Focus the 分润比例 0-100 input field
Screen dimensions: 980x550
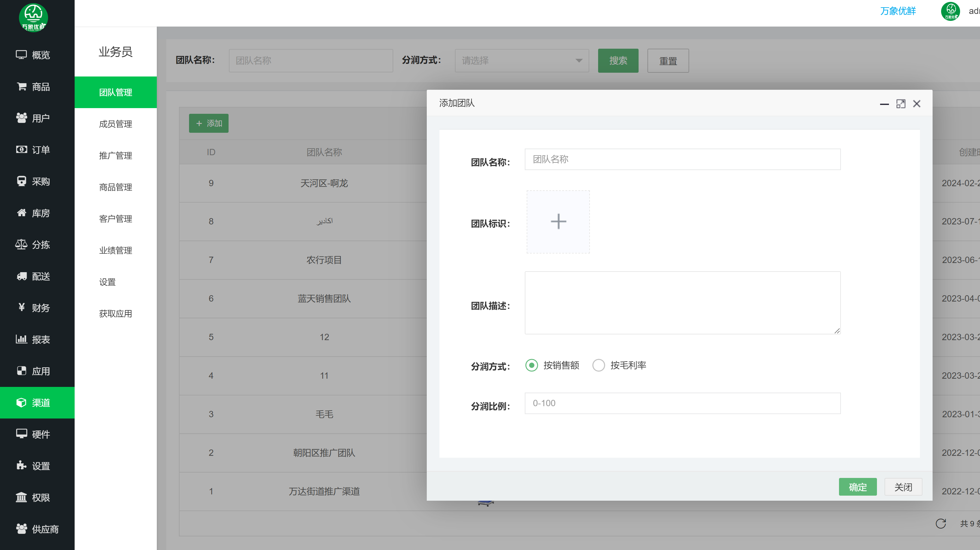tap(682, 403)
